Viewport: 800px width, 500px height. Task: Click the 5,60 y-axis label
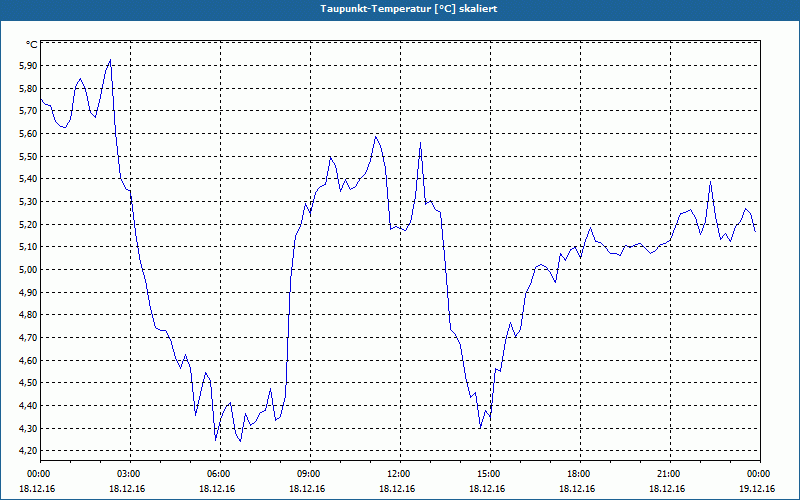tap(29, 134)
